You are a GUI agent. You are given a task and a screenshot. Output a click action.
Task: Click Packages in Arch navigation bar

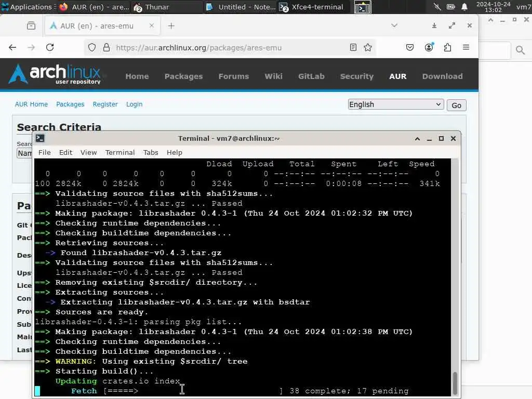pyautogui.click(x=183, y=76)
